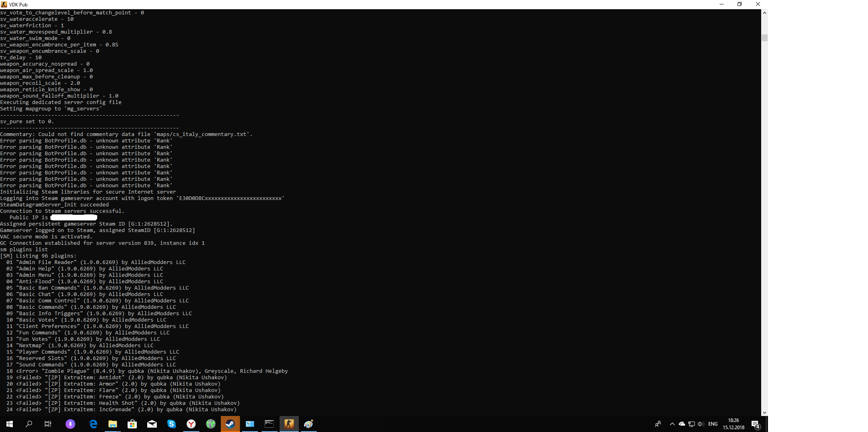Open the People icon in system tray
This screenshot has width=868, height=432.
(x=658, y=424)
